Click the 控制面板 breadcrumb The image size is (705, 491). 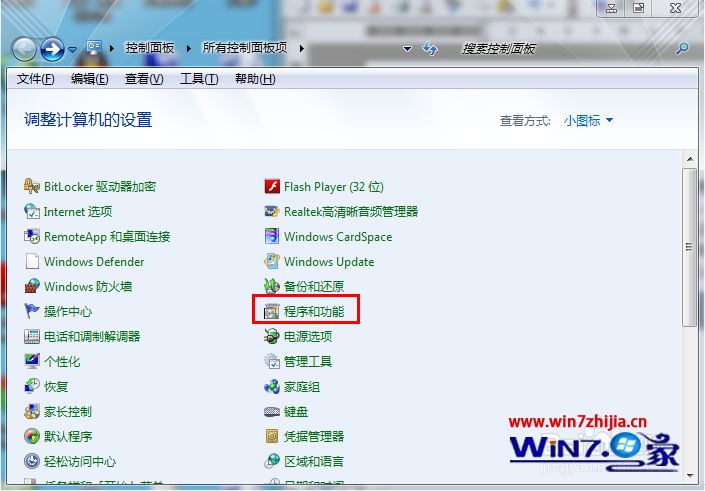point(150,48)
